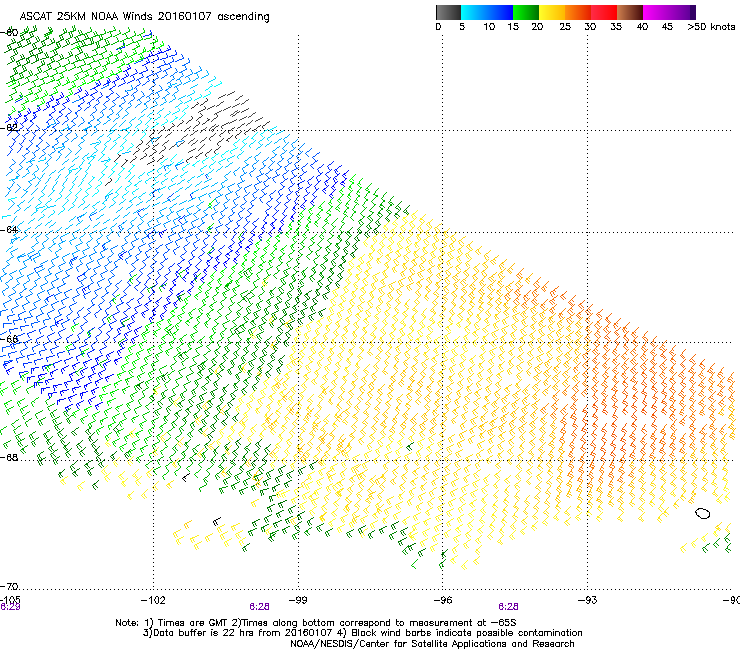Click the purple 6:28 time beside -96
740x650 pixels.
click(508, 607)
